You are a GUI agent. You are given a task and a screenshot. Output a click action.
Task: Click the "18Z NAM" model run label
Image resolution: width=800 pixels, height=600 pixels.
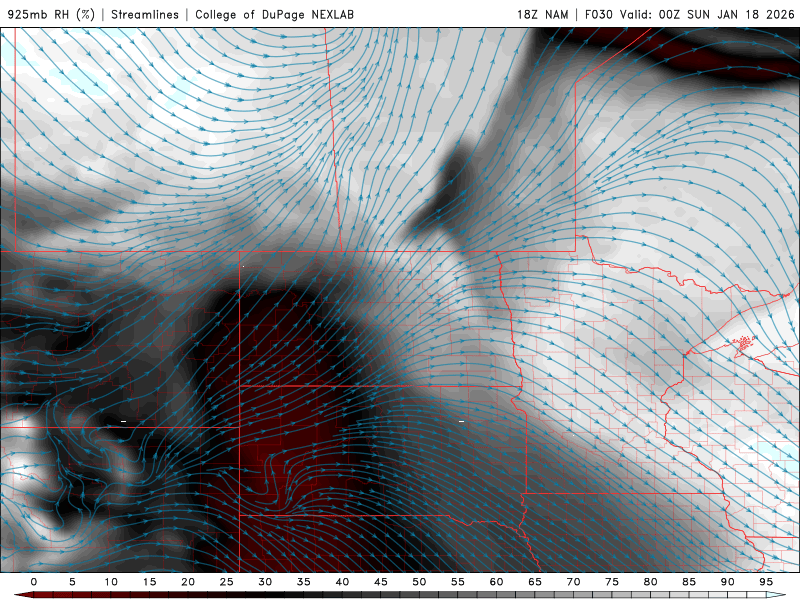pyautogui.click(x=542, y=14)
